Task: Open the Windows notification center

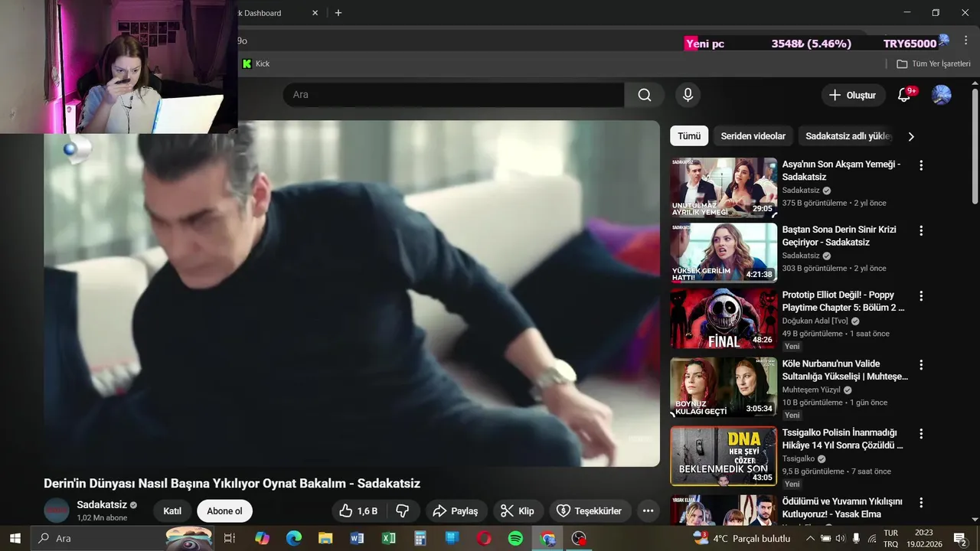Action: coord(959,539)
